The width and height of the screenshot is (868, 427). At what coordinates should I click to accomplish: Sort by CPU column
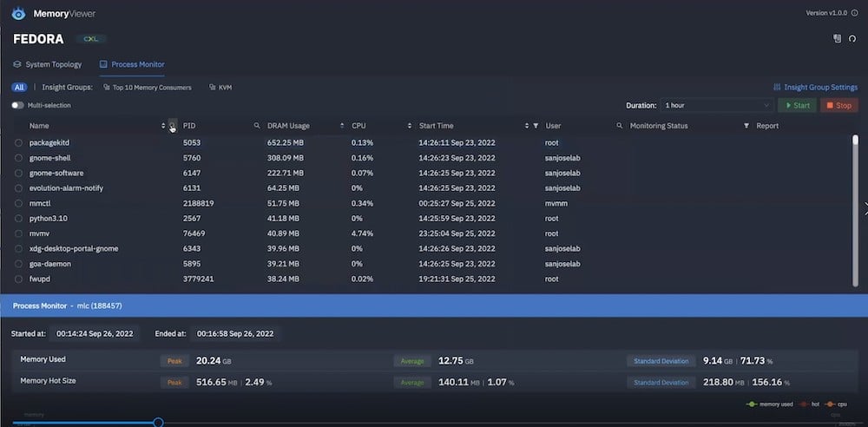(409, 126)
